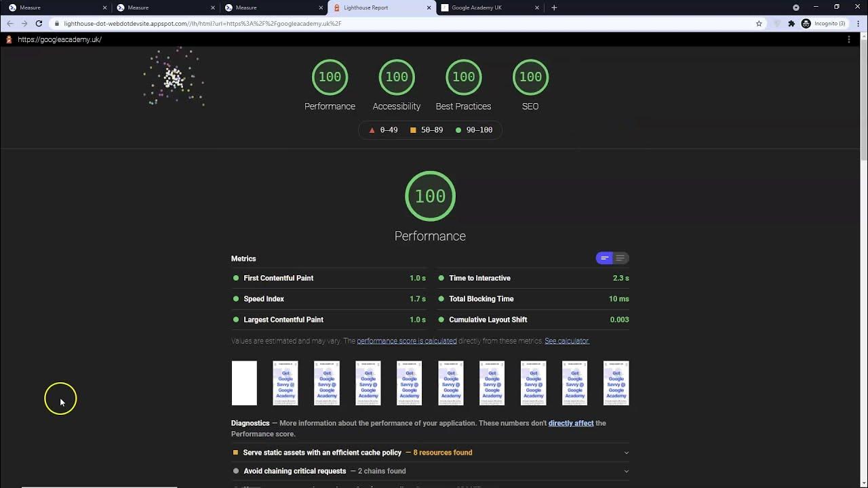Image resolution: width=868 pixels, height=488 pixels.
Task: Click the browser reload icon
Action: 39,23
